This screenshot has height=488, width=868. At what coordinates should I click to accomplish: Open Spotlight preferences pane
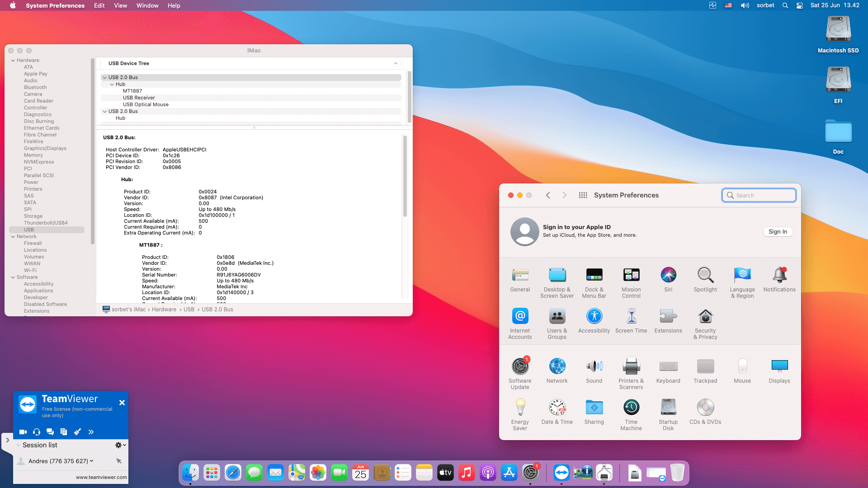(705, 280)
